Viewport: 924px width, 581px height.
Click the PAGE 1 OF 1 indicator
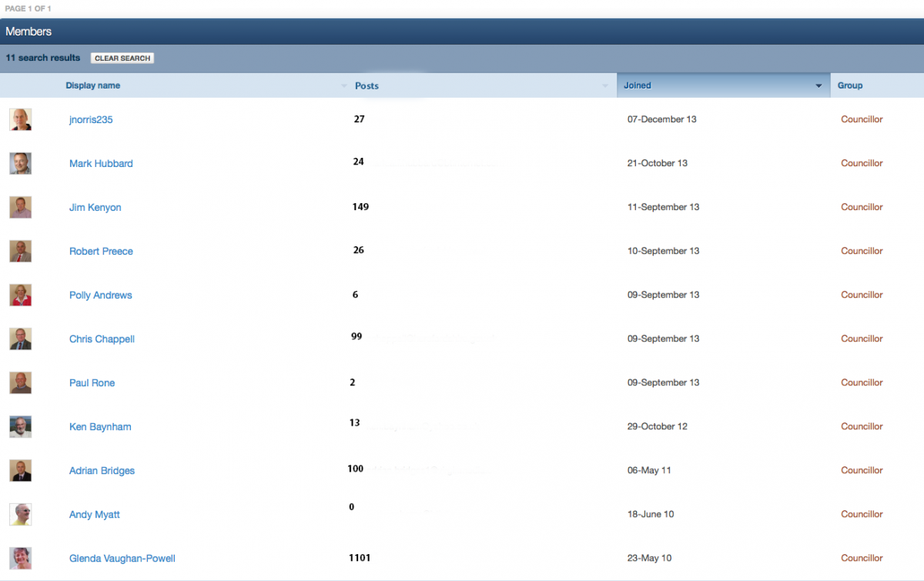pos(28,8)
